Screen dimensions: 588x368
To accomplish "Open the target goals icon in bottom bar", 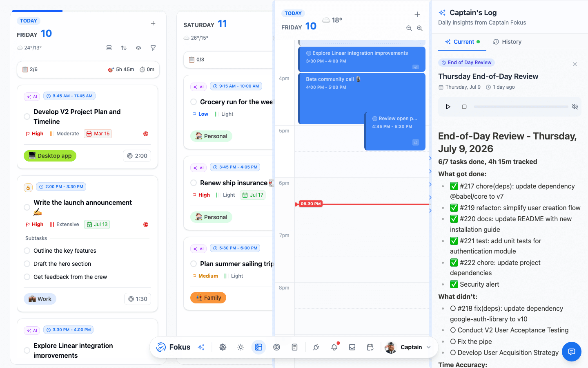I will point(277,347).
